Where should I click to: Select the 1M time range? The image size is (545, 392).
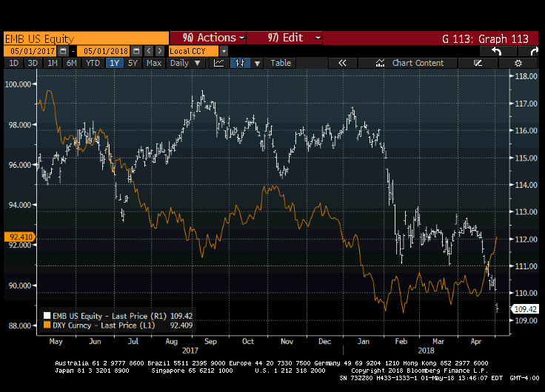tap(52, 63)
